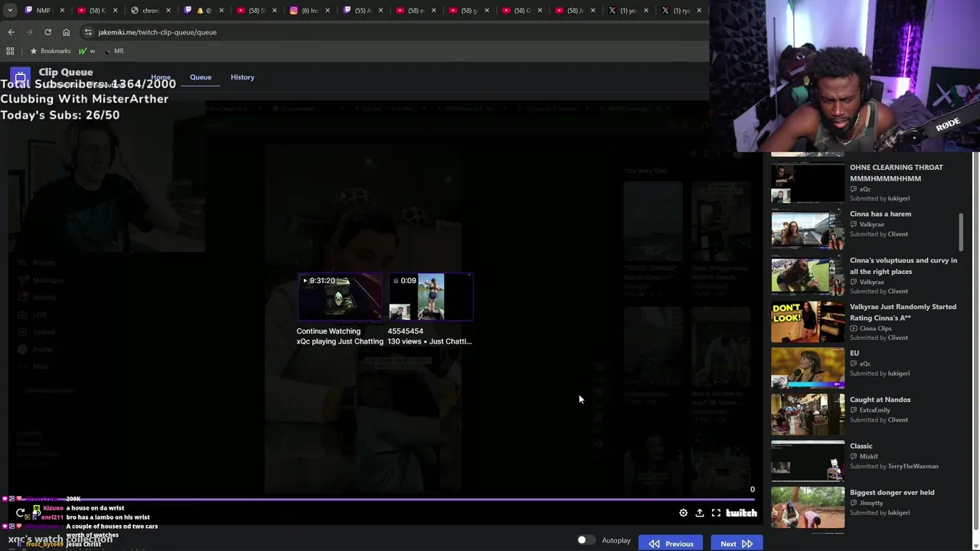Screen dimensions: 980x551
Task: Click the purple clip progress bar
Action: pyautogui.click(x=383, y=500)
